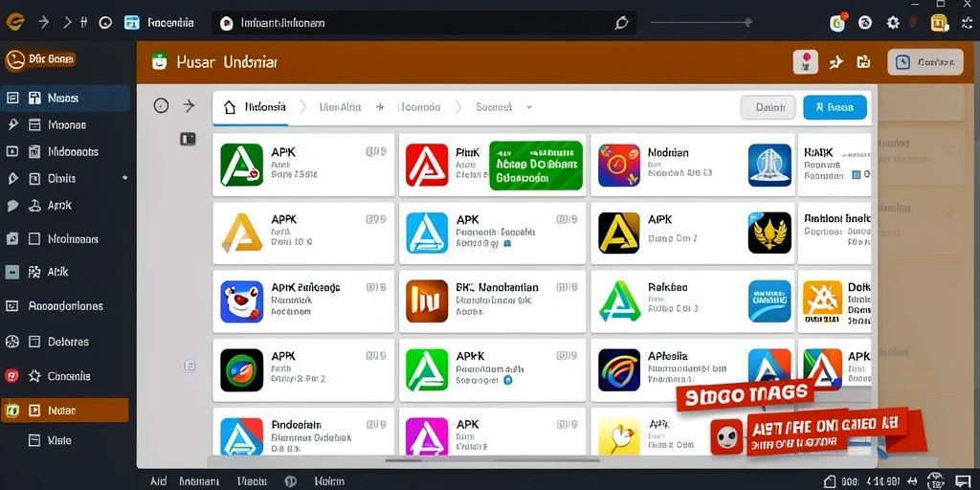Open the purple triangle APK app icon
The image size is (980, 490).
coord(427,437)
